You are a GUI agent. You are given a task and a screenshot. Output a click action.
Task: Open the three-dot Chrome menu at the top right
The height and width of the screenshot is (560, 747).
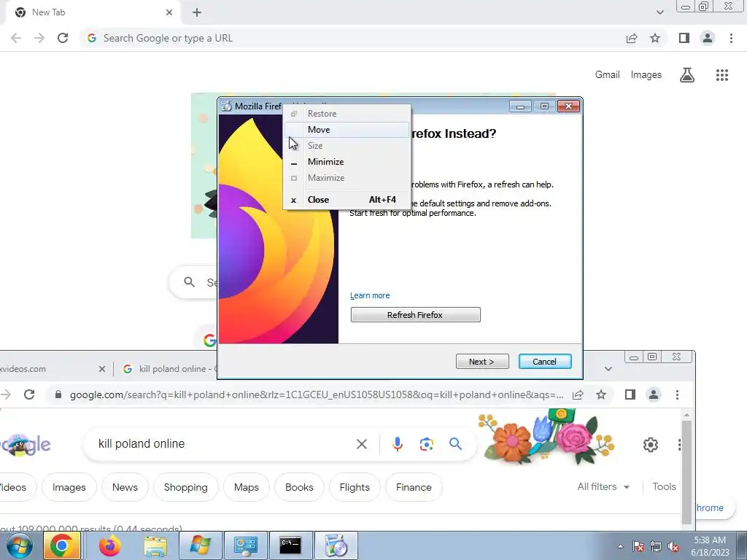(731, 38)
